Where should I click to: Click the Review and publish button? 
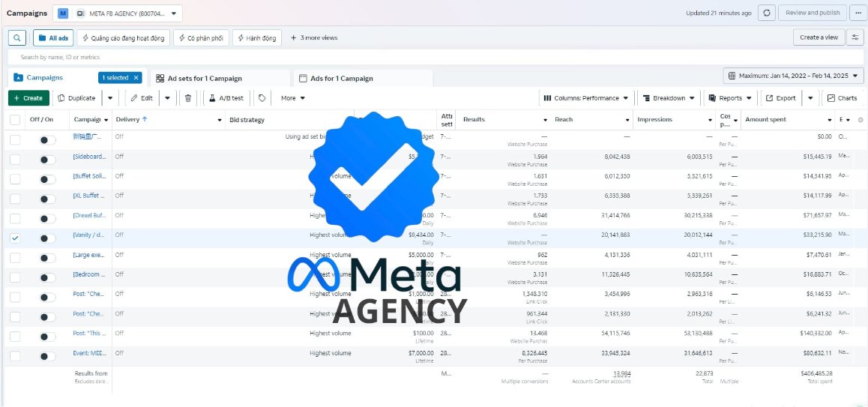[x=813, y=13]
